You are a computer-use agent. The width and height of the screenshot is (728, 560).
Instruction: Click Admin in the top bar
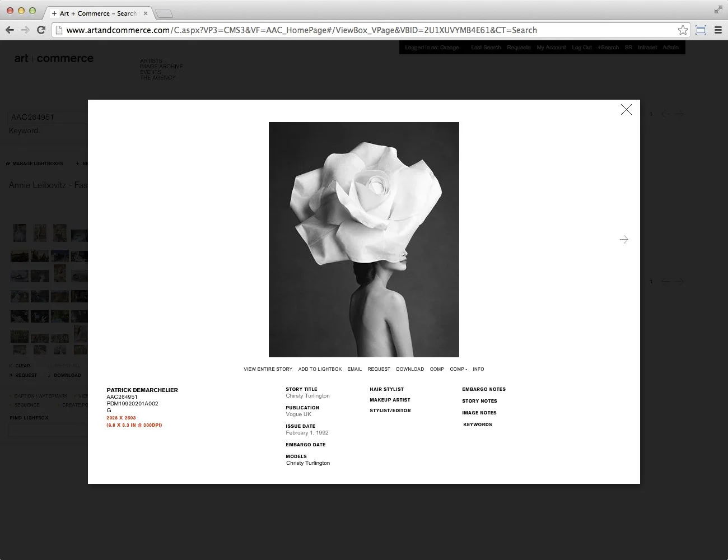tap(670, 48)
